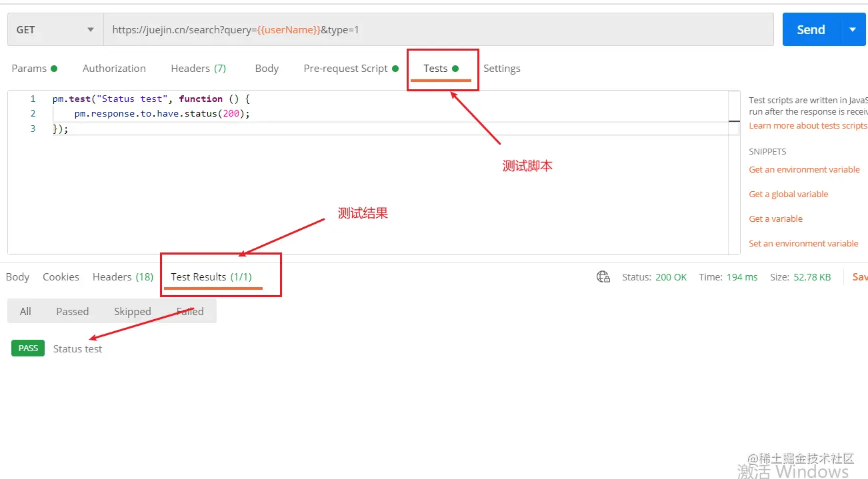Open the response Headers (18) tab
Screen dimensions: 868x479
pyautogui.click(x=123, y=277)
